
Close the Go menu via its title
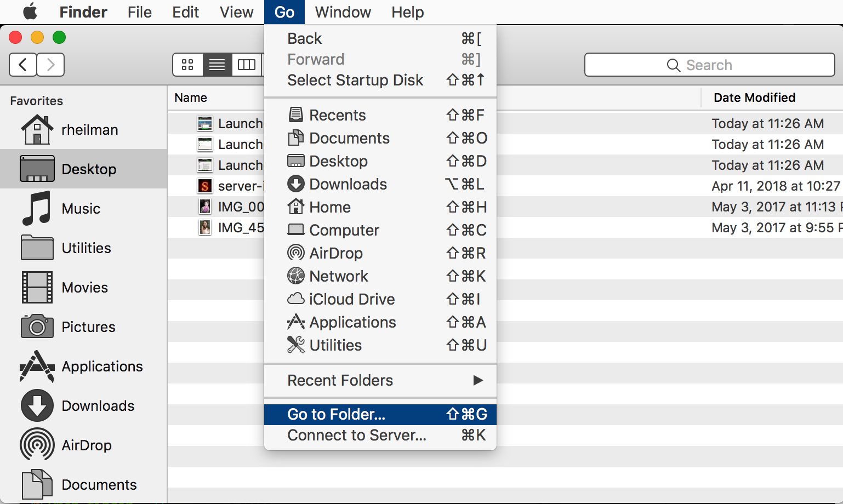coord(284,12)
